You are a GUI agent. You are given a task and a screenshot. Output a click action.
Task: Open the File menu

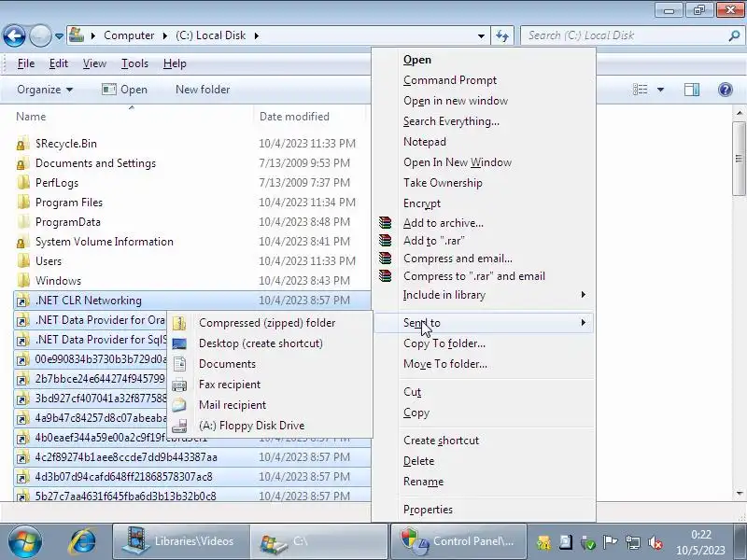26,63
